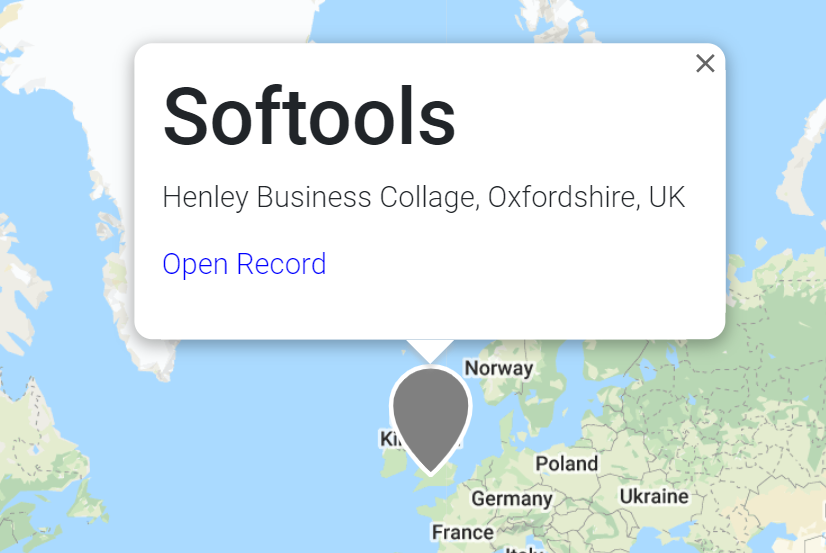The height and width of the screenshot is (553, 826).
Task: Click the Norway label on the map
Action: tap(498, 368)
